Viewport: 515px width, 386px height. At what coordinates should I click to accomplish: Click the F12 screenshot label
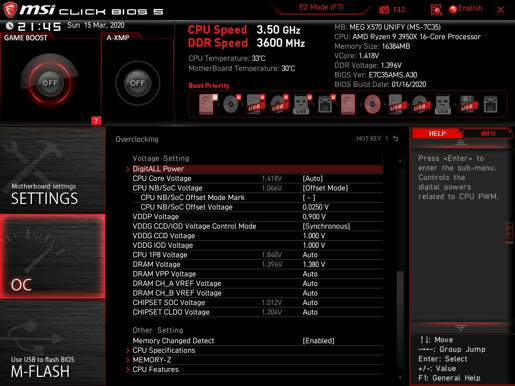tap(399, 10)
